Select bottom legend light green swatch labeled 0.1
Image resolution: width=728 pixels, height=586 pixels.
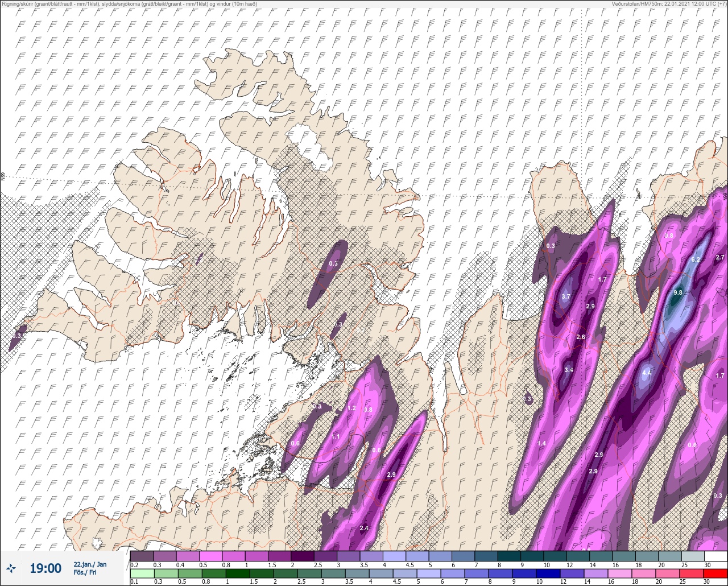(x=142, y=573)
